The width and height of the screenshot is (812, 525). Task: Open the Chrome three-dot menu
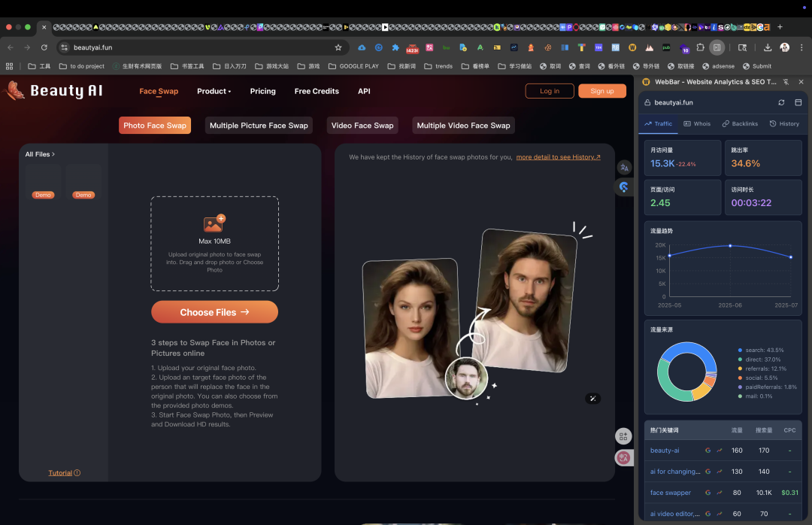[801, 47]
